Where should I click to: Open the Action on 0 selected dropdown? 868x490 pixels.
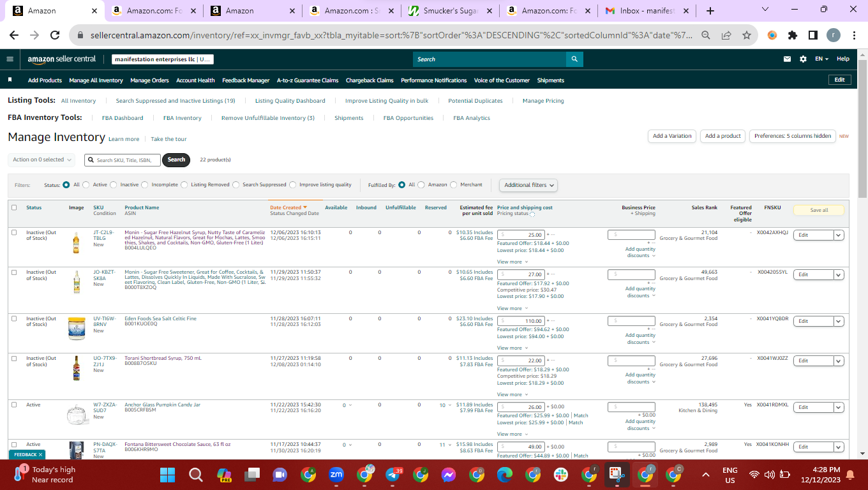pyautogui.click(x=42, y=160)
